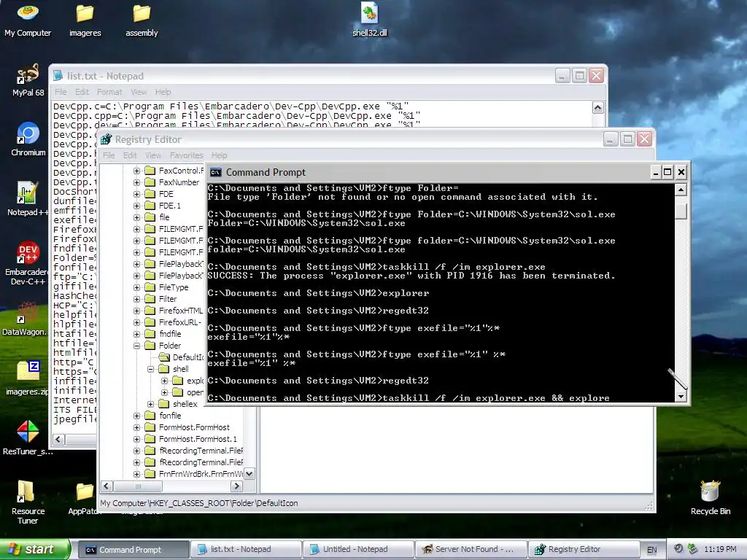Select the AppPatch folder icon
Image resolution: width=747 pixels, height=560 pixels.
coord(85,498)
